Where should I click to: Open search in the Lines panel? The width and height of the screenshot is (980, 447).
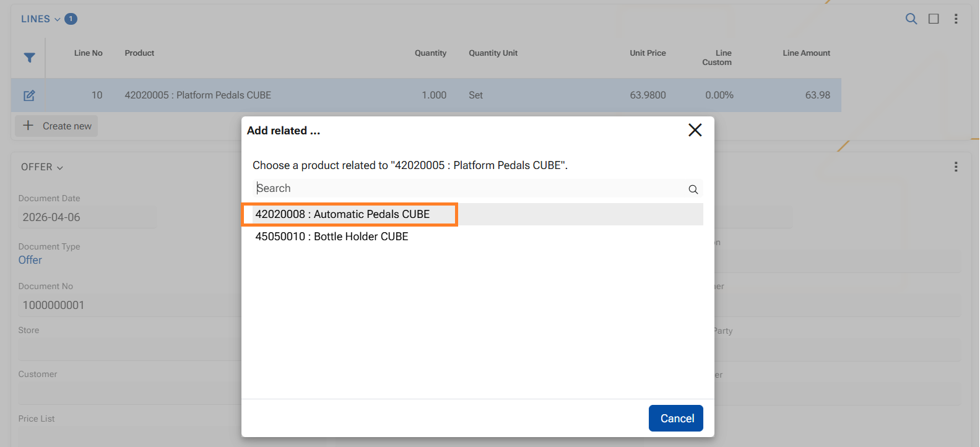pos(911,19)
